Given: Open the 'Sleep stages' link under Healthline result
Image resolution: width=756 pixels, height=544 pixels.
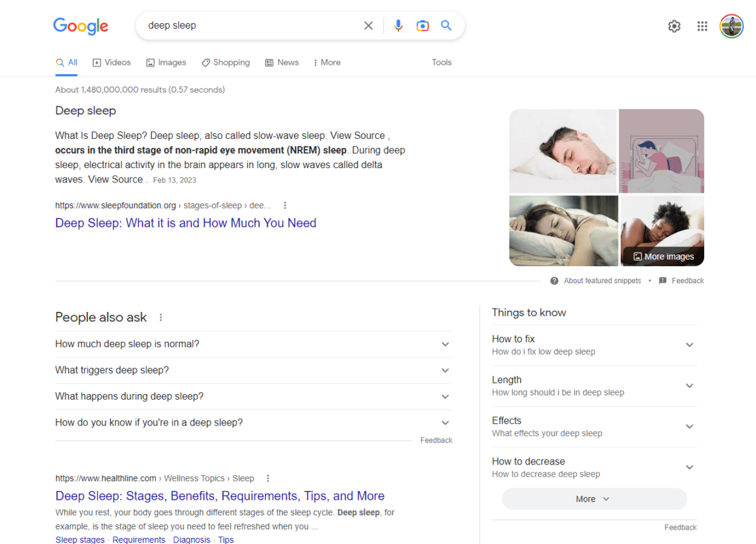Looking at the screenshot, I should [80, 539].
